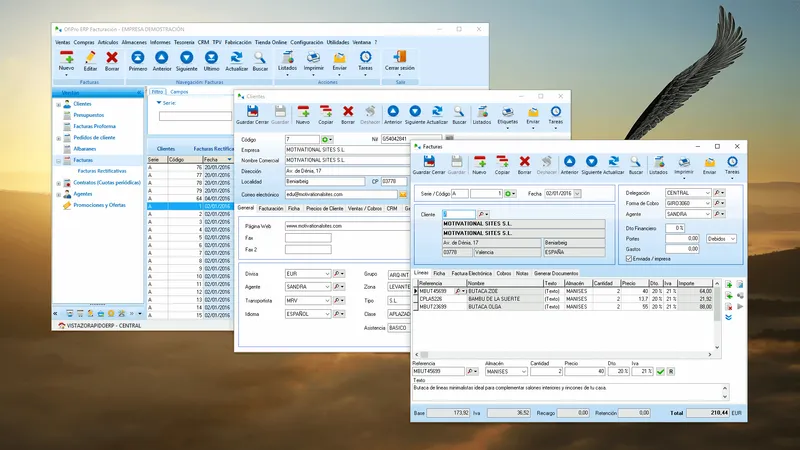Open the Fecha date picker dropdown

[577, 194]
